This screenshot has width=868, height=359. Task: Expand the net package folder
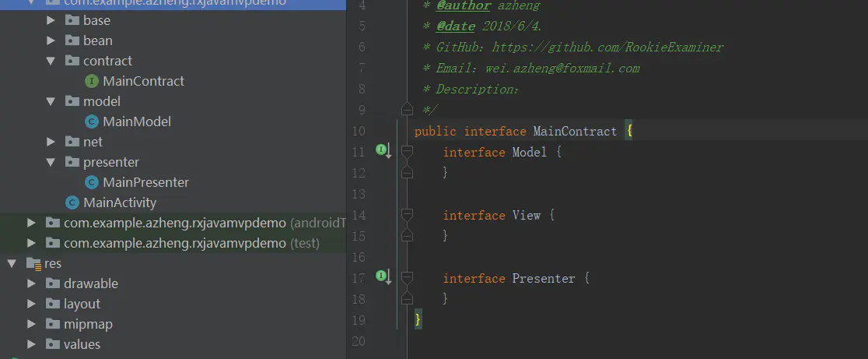click(x=51, y=142)
